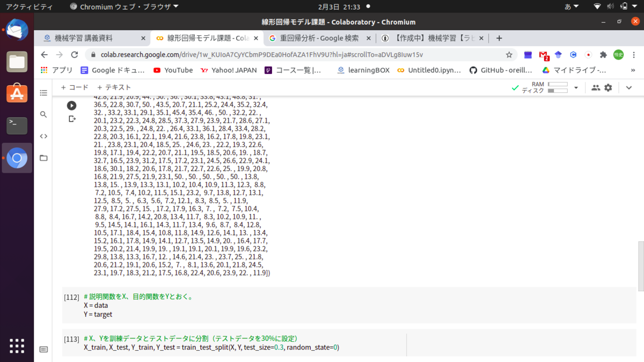Switch to the 【作成中】機械学習 tab
The width and height of the screenshot is (644, 362).
[431, 39]
